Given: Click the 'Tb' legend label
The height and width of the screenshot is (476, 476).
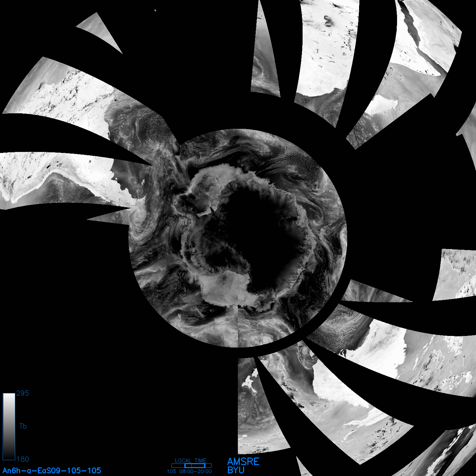Looking at the screenshot, I should tap(23, 426).
